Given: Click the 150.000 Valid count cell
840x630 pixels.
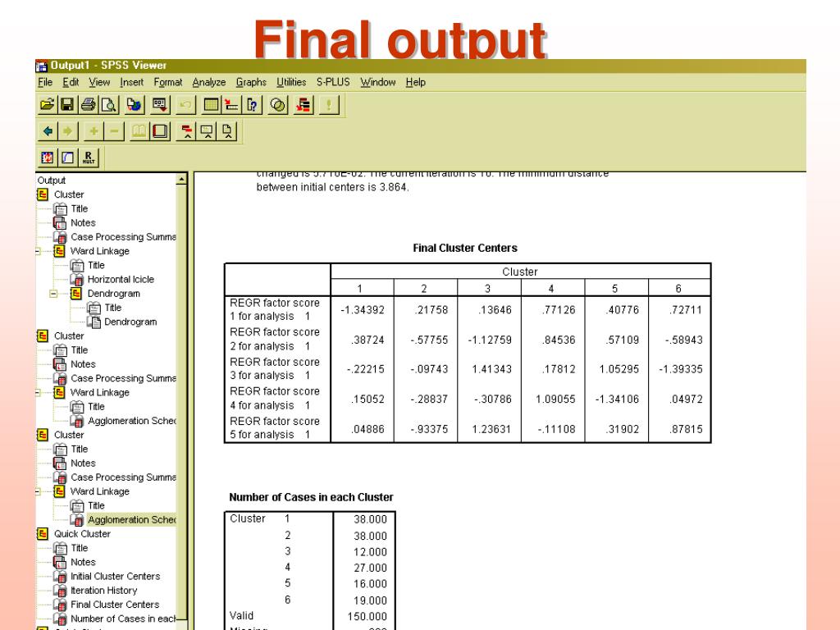Looking at the screenshot, I should 367,617.
